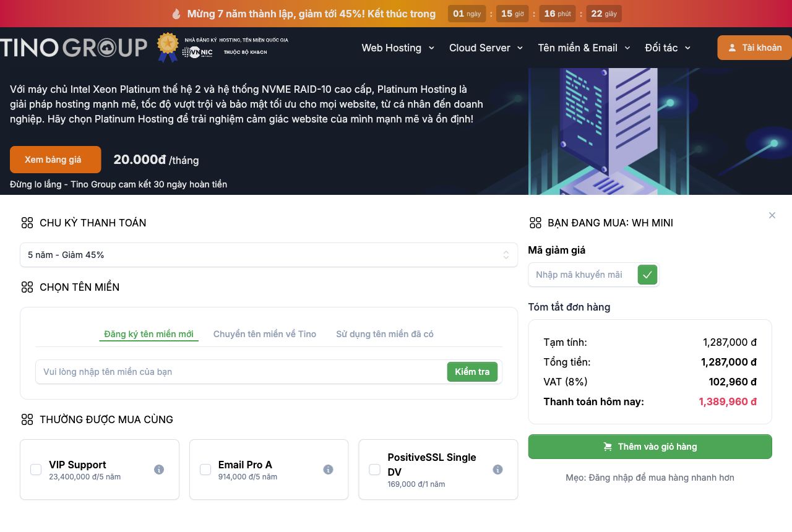Expand the Tên miền & Email menu

tap(584, 48)
